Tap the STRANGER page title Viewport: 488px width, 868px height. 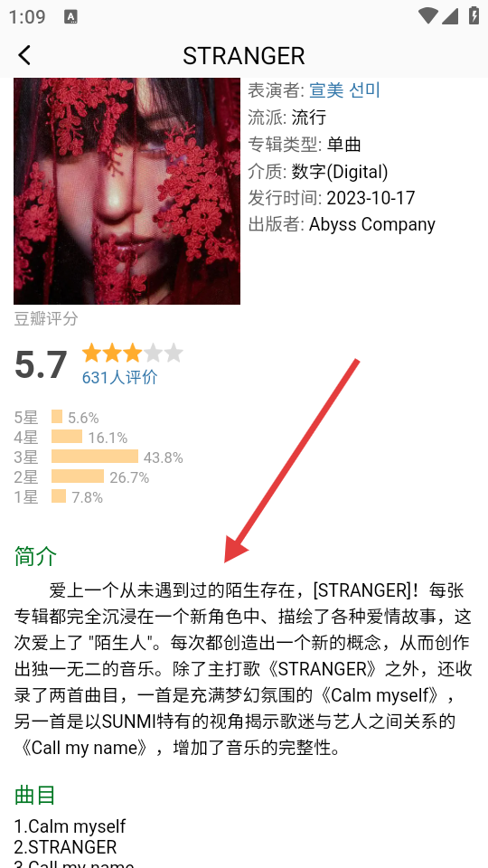pyautogui.click(x=244, y=56)
